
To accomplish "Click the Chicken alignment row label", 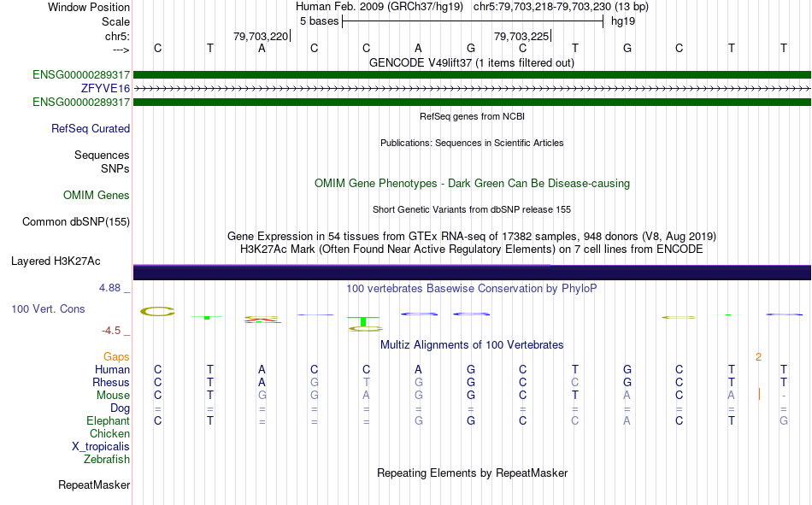I will (x=109, y=433).
